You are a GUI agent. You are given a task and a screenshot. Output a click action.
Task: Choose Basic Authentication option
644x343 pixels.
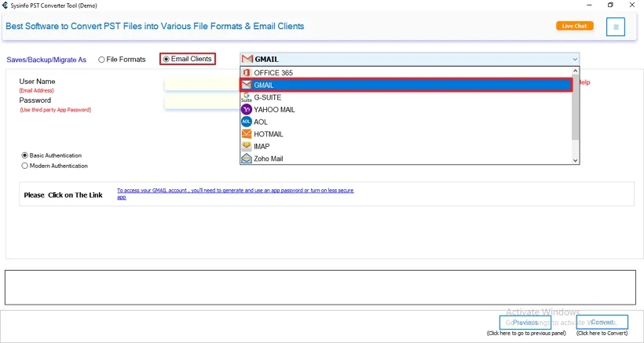52,155
